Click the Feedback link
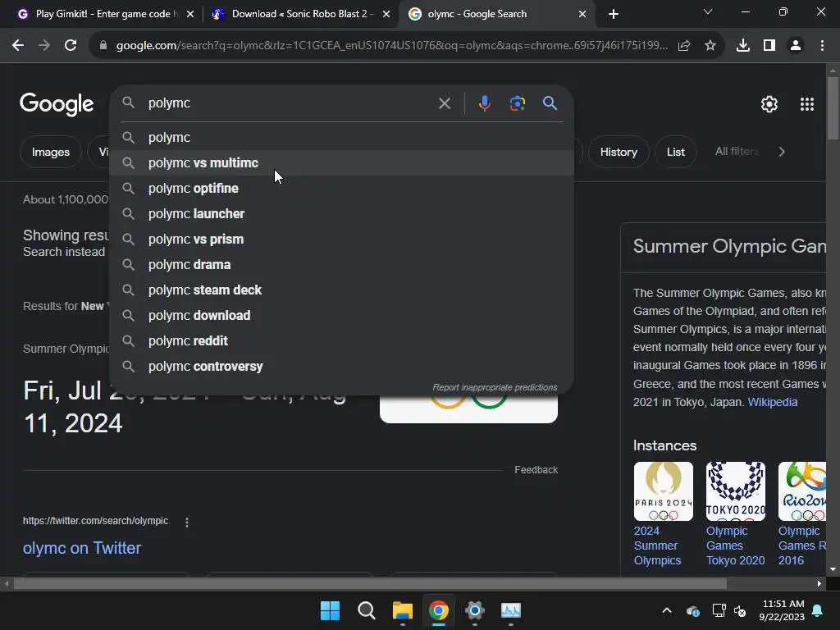Viewport: 840px width, 630px height. 536,470
